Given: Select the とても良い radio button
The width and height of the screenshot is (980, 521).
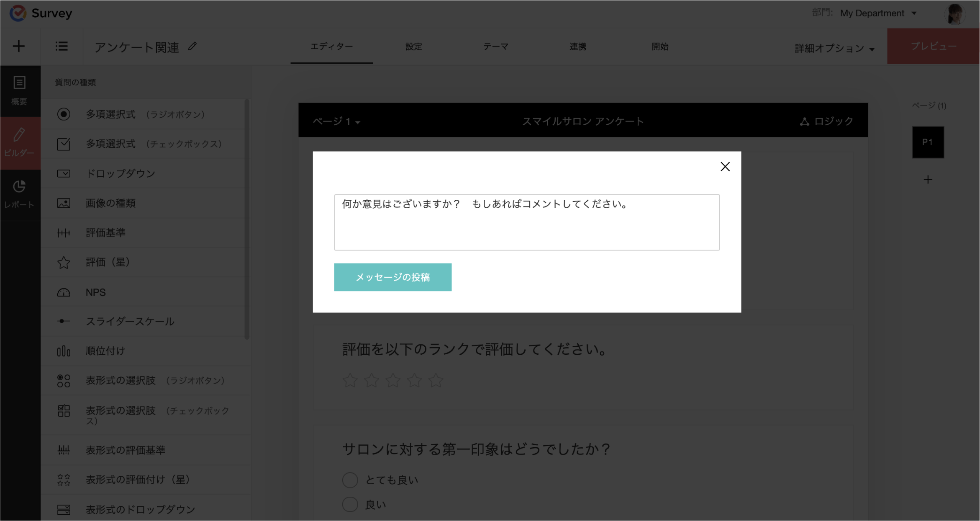Looking at the screenshot, I should (x=350, y=480).
